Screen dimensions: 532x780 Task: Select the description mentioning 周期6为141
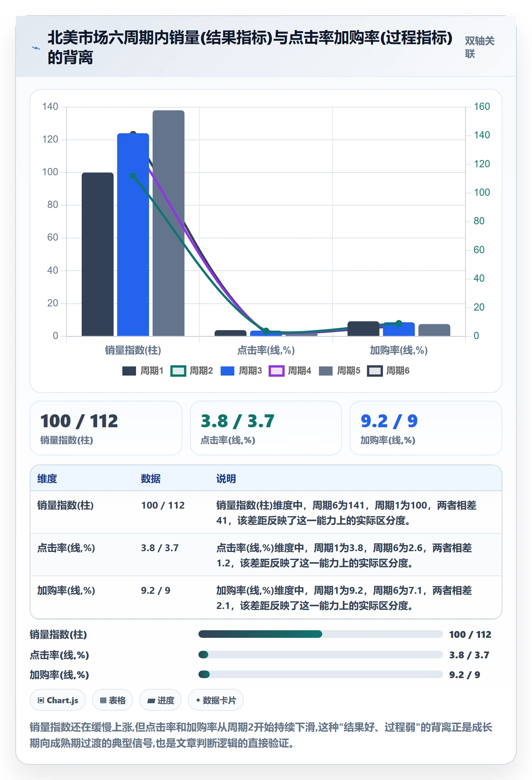[x=346, y=513]
